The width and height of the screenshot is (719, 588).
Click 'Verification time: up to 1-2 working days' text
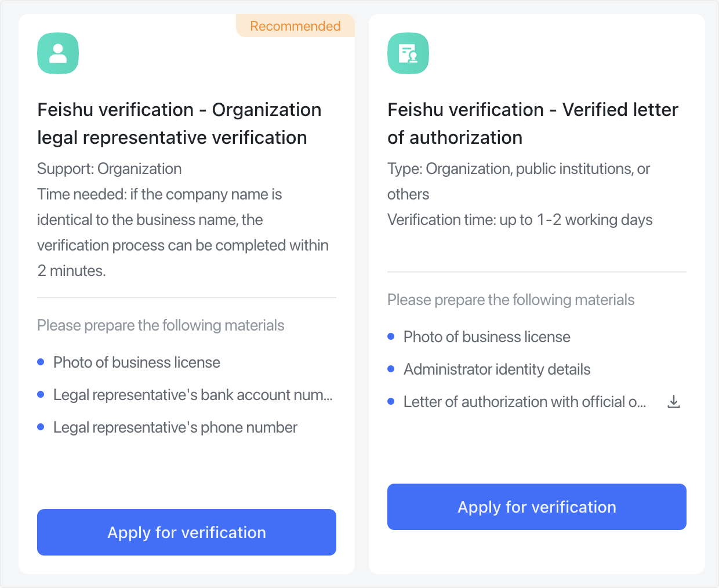pos(520,220)
